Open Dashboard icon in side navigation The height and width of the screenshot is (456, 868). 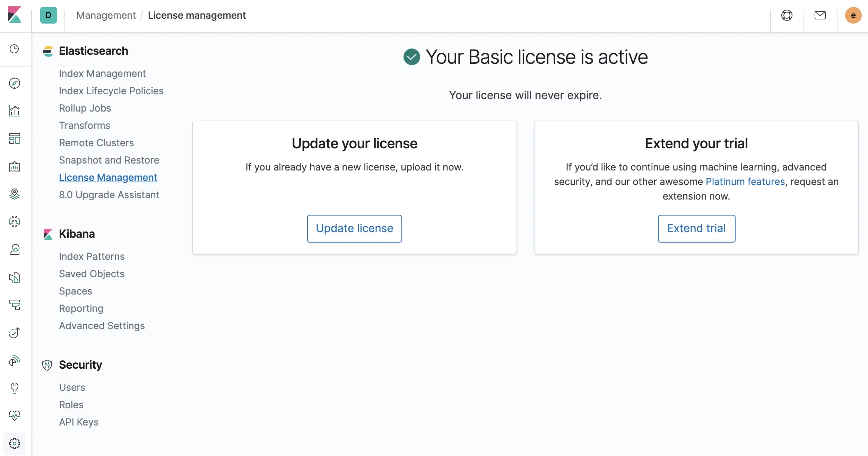[15, 139]
